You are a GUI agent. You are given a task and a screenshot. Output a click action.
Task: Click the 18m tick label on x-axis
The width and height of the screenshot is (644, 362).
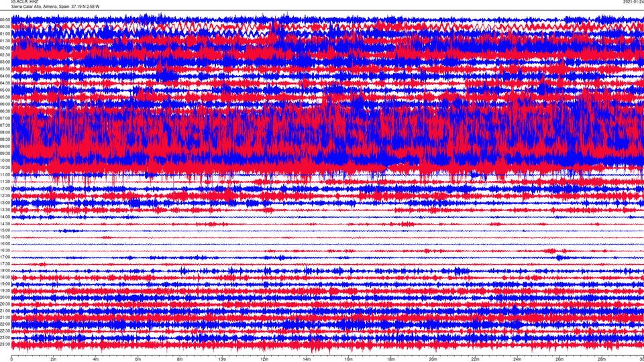(391, 359)
